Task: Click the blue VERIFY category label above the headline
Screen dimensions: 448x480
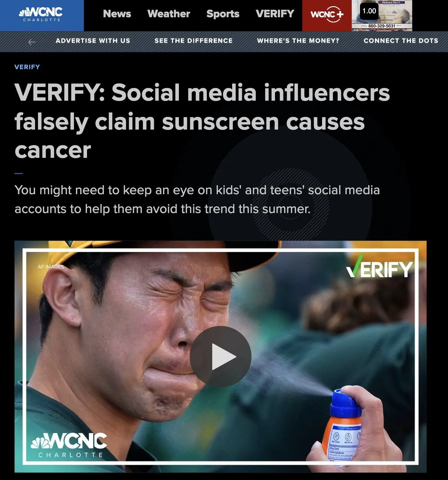Action: [x=27, y=67]
